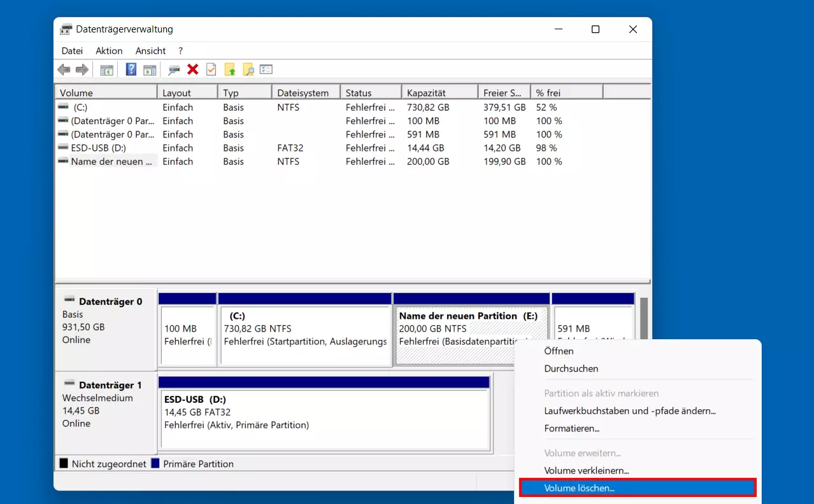Image resolution: width=814 pixels, height=504 pixels.
Task: Select the 100 MB partition block
Action: tap(187, 330)
